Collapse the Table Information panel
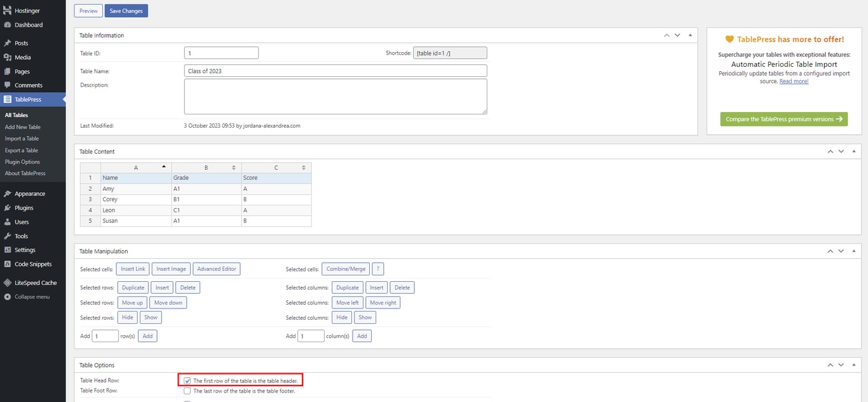This screenshot has width=868, height=402. tap(689, 35)
